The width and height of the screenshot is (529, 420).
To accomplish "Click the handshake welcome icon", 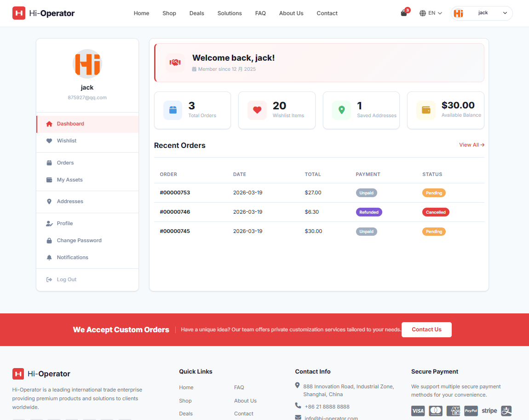I will click(175, 62).
